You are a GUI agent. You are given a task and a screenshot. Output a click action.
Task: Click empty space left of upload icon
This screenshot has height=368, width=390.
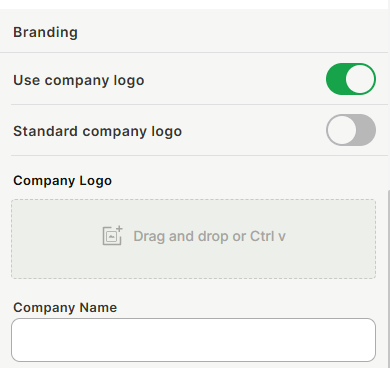pos(57,239)
